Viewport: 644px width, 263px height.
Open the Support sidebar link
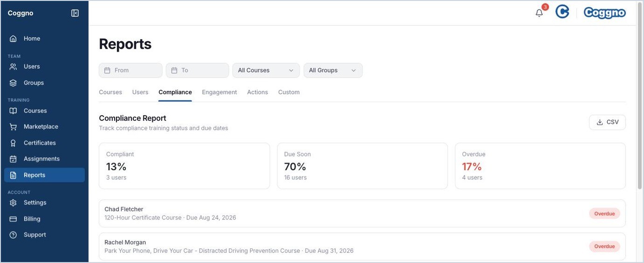(x=44, y=235)
